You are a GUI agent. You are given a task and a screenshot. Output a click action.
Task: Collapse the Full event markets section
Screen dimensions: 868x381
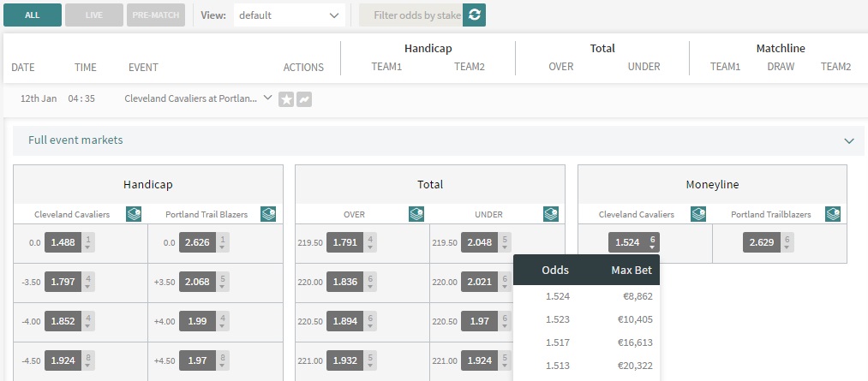(x=849, y=141)
